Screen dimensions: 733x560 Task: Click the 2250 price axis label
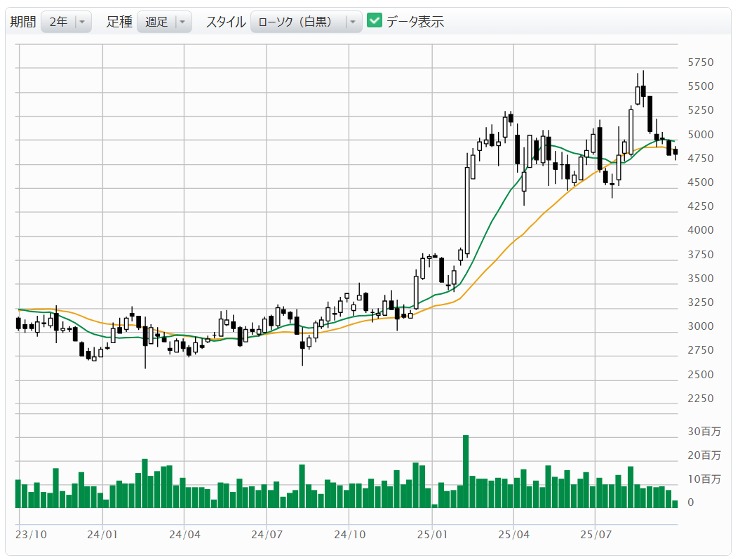tap(700, 399)
